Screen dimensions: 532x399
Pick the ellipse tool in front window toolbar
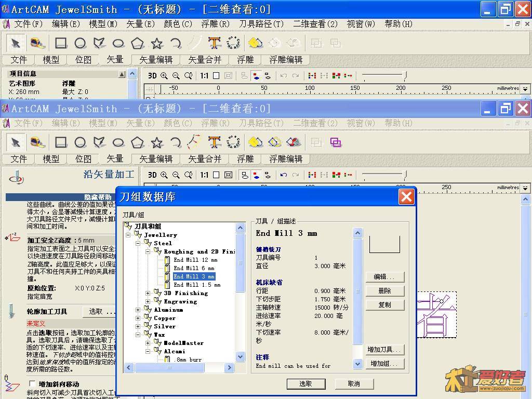(x=118, y=142)
